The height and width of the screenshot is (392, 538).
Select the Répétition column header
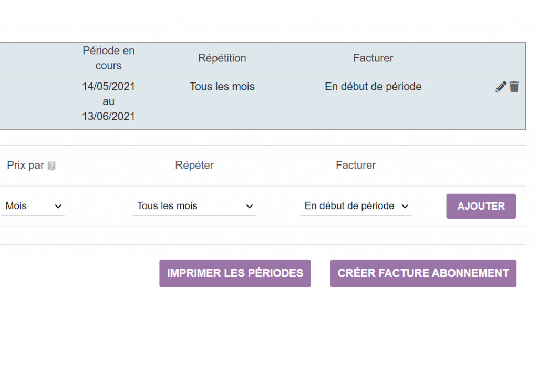[222, 58]
